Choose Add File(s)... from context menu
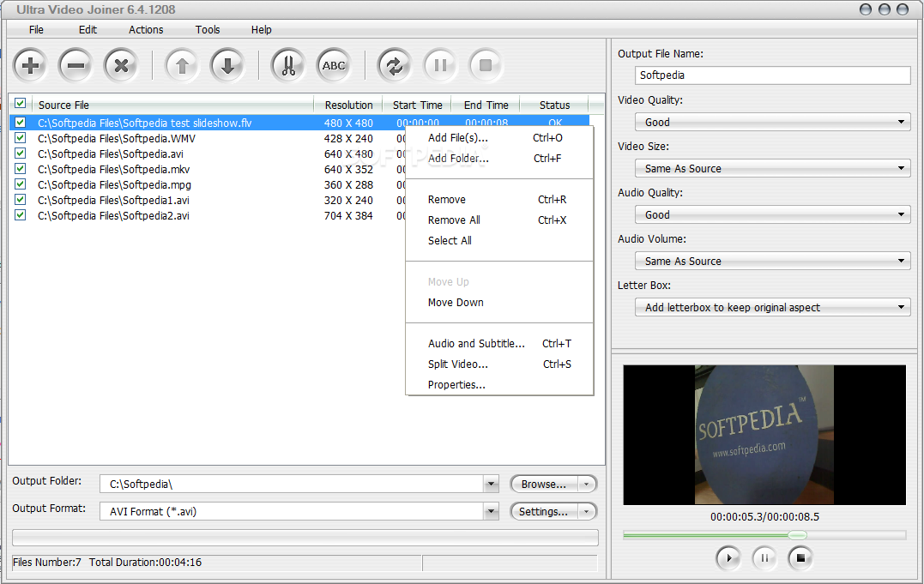The height and width of the screenshot is (584, 924). click(499, 138)
